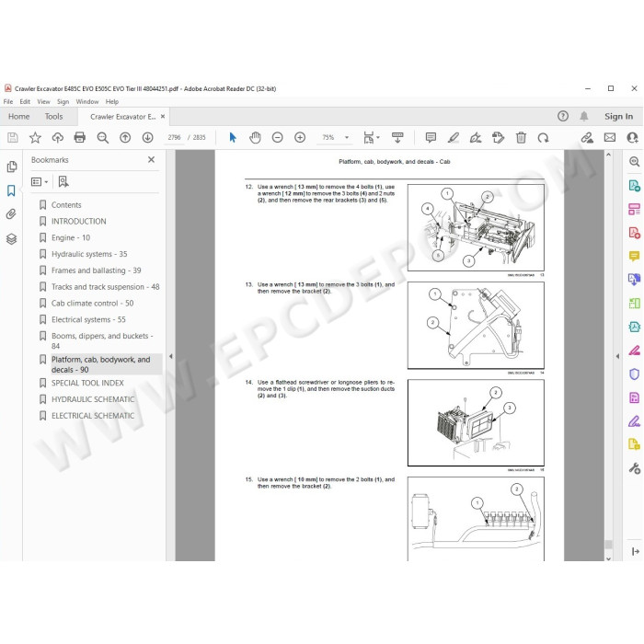Image resolution: width=644 pixels, height=644 pixels.
Task: Activate the selection arrow tool
Action: click(233, 138)
